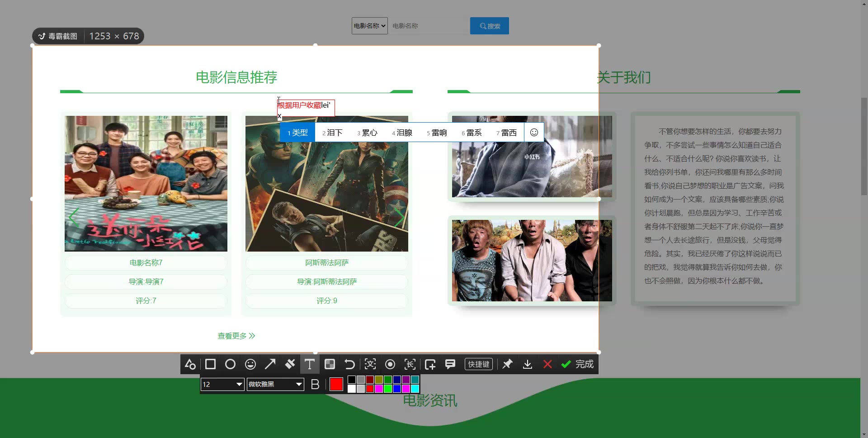Screen dimensions: 868x438
Task: Click the 毒霸截图 label
Action: (63, 36)
